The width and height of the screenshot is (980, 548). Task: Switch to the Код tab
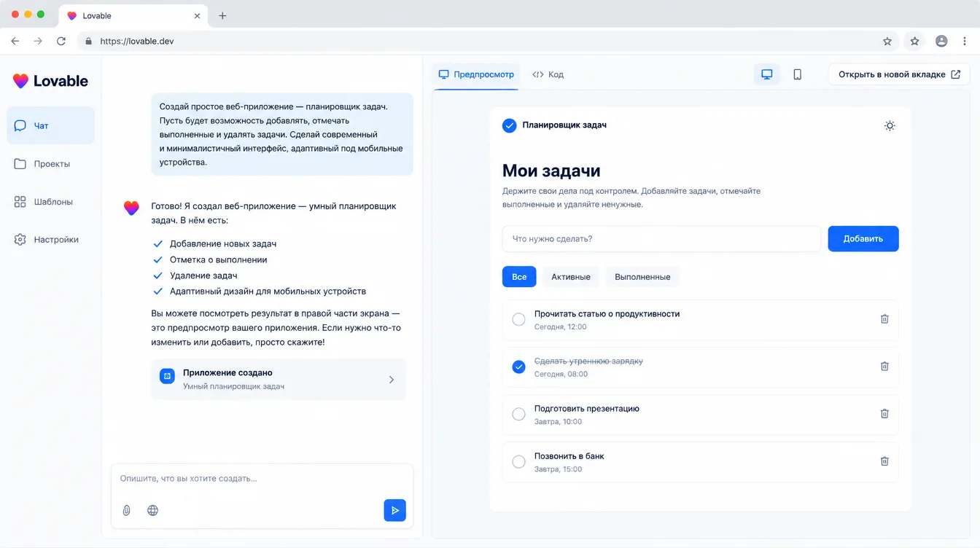point(548,74)
